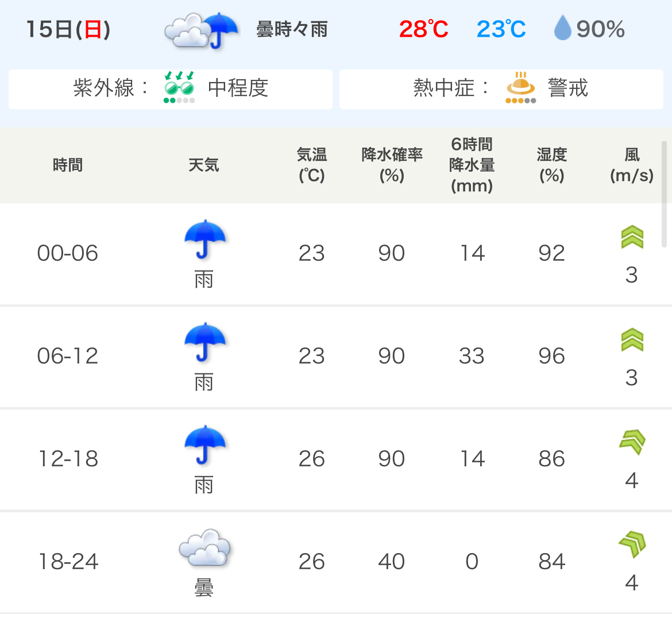Click the umbrella icon for 00-06
672x618 pixels.
click(205, 240)
